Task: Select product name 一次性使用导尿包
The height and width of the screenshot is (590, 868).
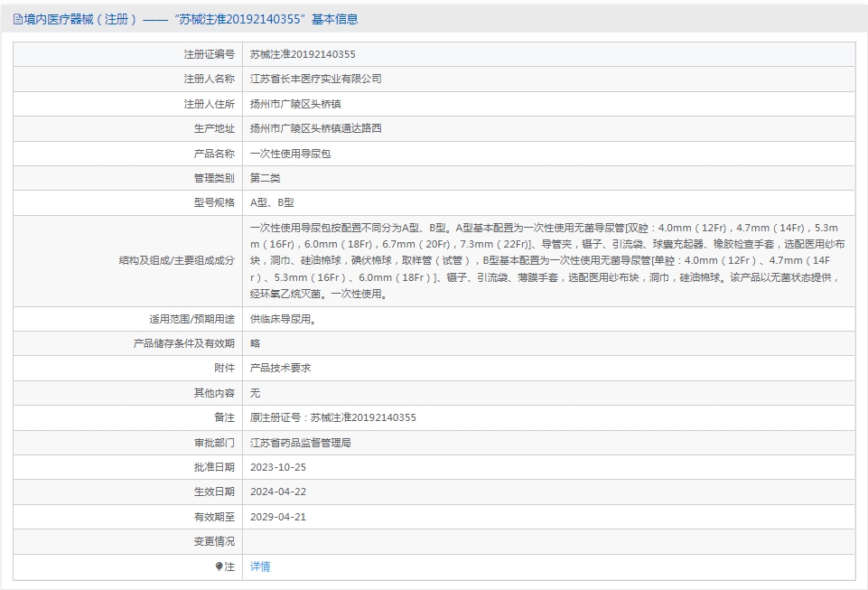Action: coord(290,154)
